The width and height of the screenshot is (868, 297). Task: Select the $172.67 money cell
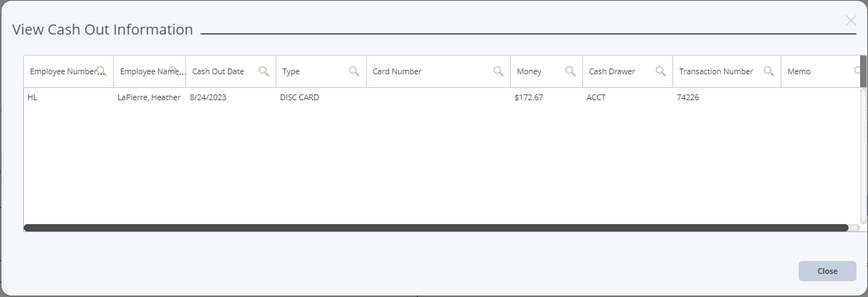(546, 97)
